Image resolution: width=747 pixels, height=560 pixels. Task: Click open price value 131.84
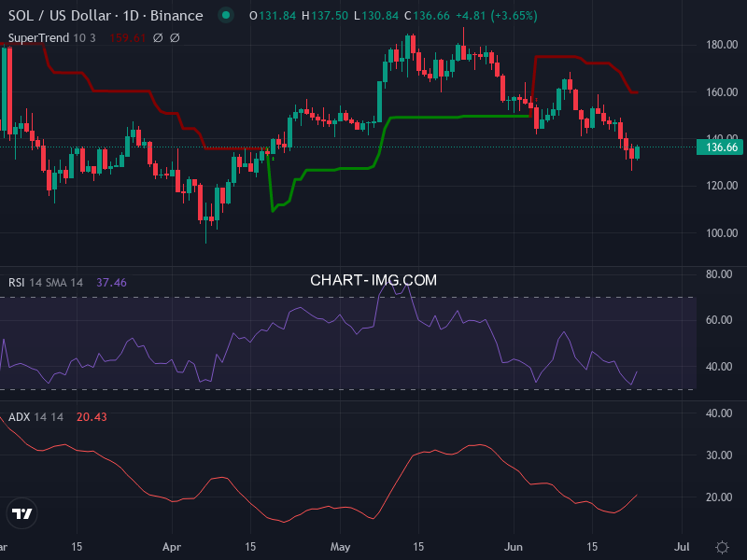[x=277, y=16]
